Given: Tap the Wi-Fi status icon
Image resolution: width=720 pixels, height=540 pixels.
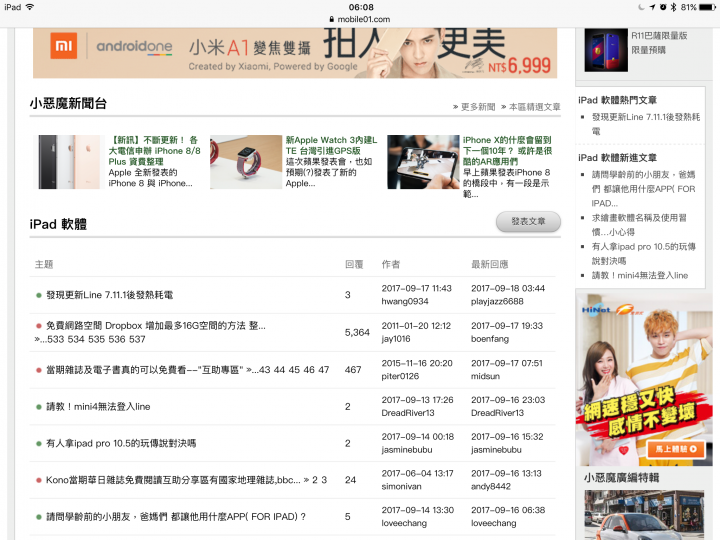Looking at the screenshot, I should [30, 7].
